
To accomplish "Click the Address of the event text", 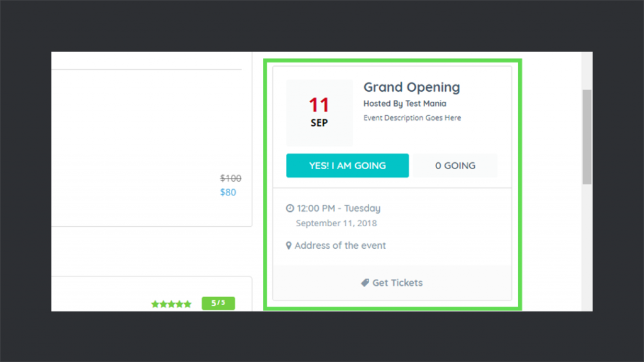I will [340, 246].
